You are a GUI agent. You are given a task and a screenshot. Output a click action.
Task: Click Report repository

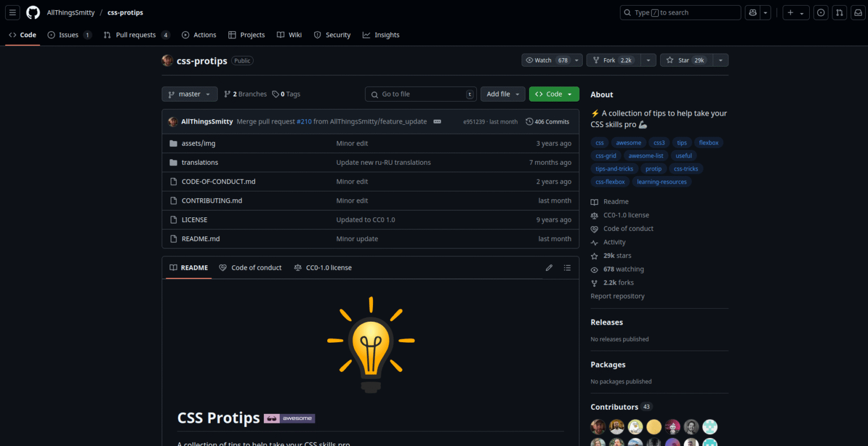[x=617, y=296]
